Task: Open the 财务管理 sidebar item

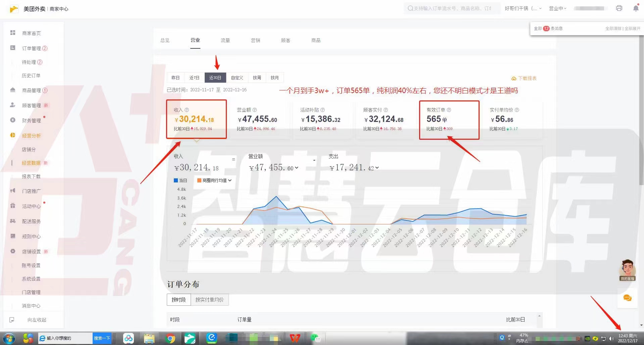Action: [31, 120]
